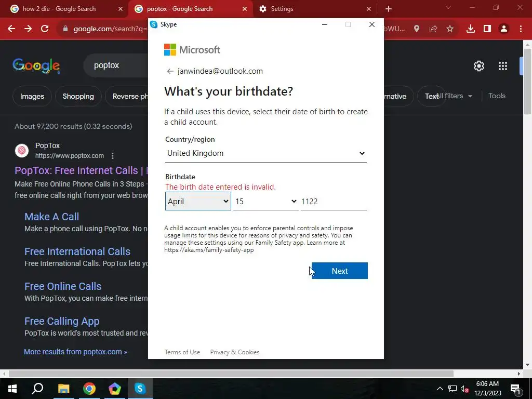Image resolution: width=532 pixels, height=399 pixels.
Task: Select the Images search filter
Action: (32, 96)
